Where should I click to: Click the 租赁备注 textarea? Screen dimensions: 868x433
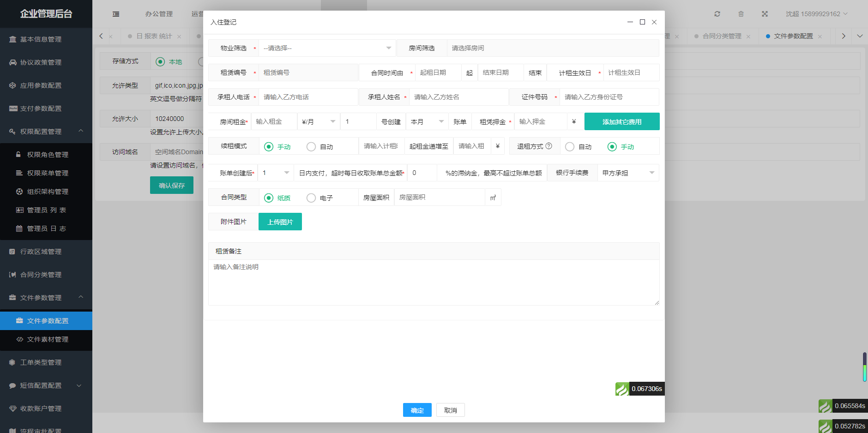click(434, 282)
